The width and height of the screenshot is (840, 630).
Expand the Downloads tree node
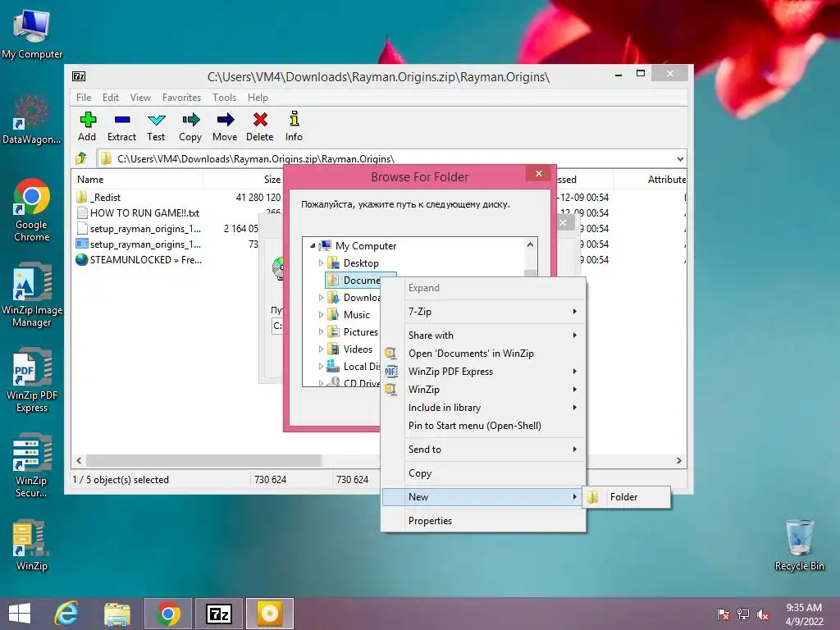tap(321, 297)
